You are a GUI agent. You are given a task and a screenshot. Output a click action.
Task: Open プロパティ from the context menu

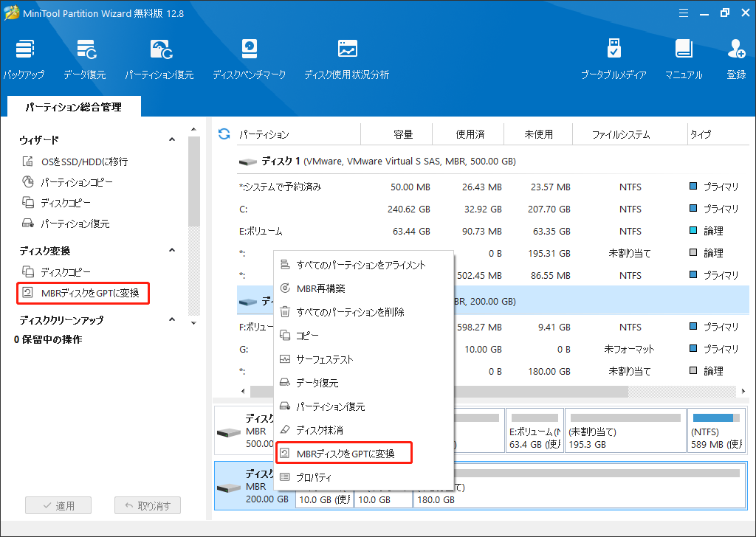click(363, 477)
